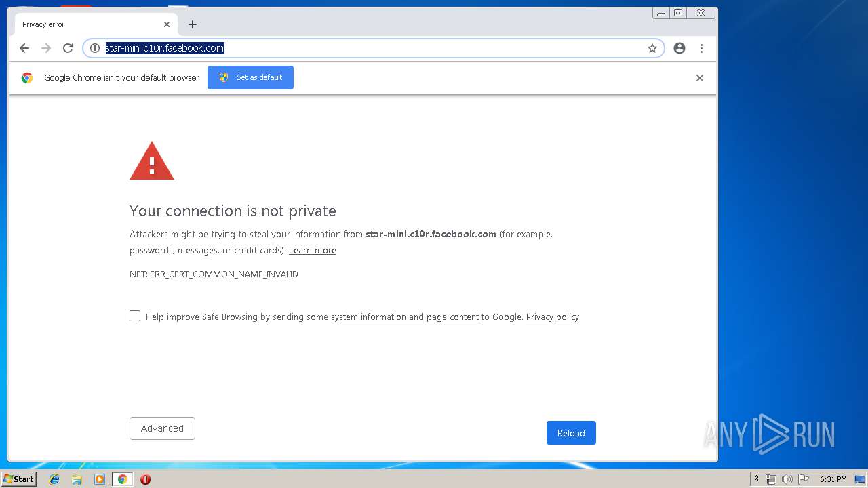Open the Privacy policy link
The image size is (868, 488).
(553, 317)
